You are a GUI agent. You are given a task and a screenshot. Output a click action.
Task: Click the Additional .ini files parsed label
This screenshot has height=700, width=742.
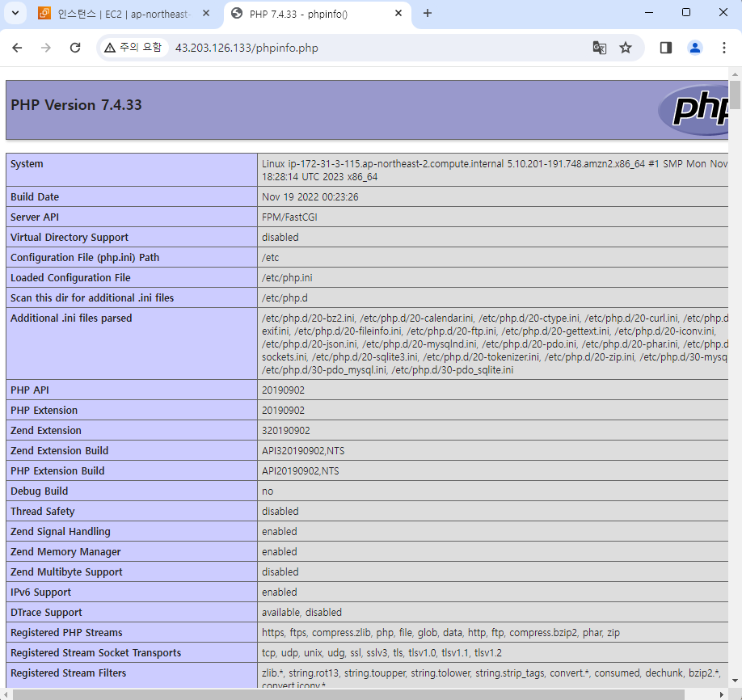click(x=71, y=318)
